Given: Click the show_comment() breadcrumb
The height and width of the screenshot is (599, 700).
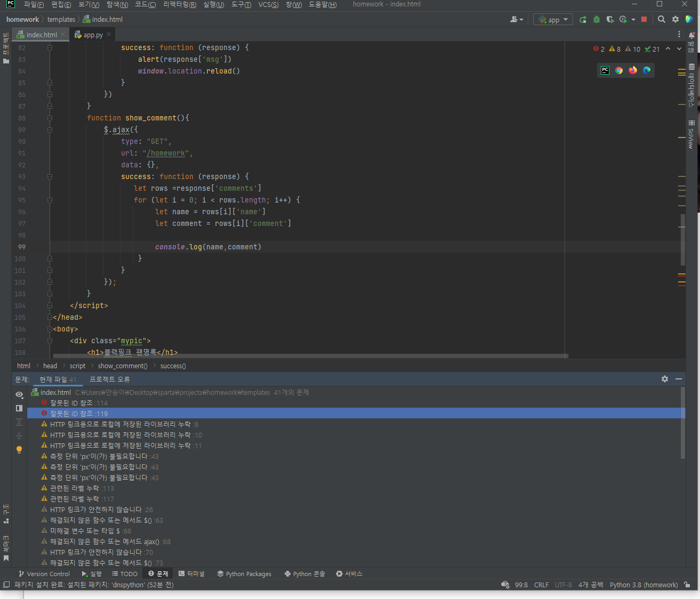Looking at the screenshot, I should pyautogui.click(x=123, y=366).
